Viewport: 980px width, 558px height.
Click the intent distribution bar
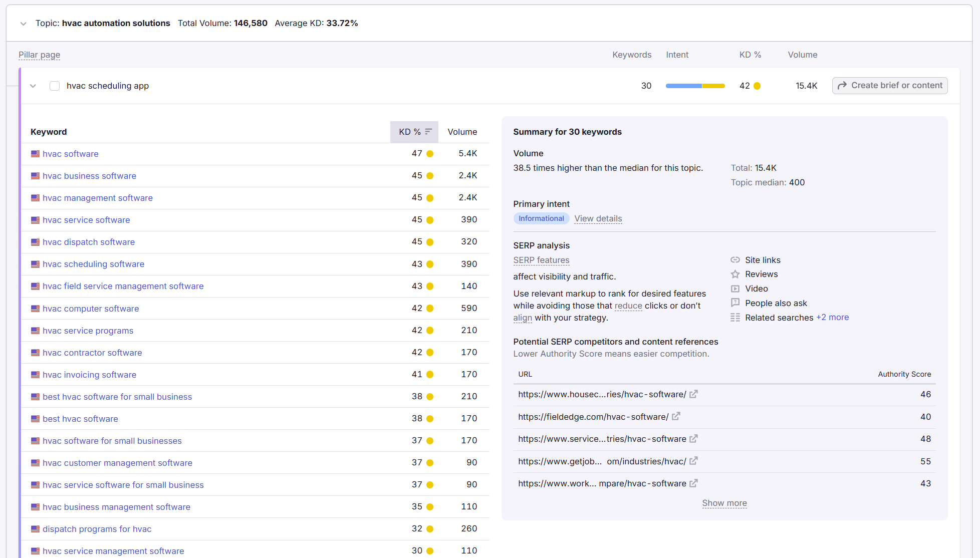click(695, 86)
